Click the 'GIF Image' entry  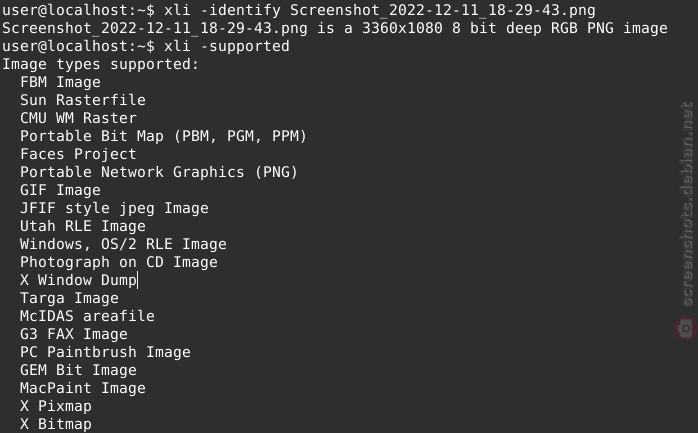60,190
